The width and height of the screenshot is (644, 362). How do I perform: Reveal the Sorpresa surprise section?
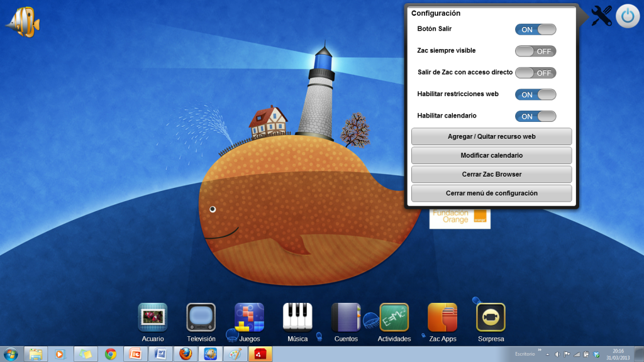491,317
